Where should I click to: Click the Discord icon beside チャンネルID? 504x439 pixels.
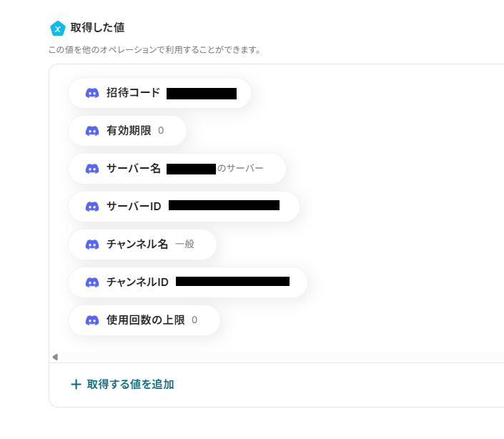(92, 282)
